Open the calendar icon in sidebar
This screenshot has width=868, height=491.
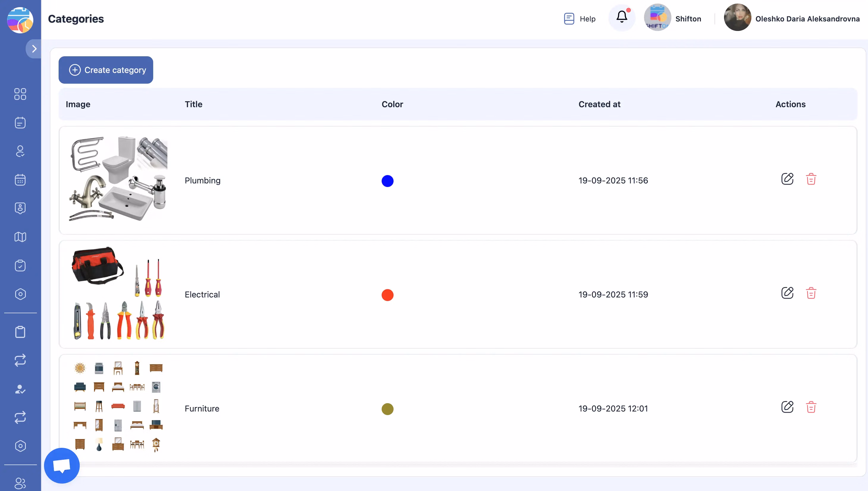pyautogui.click(x=20, y=180)
